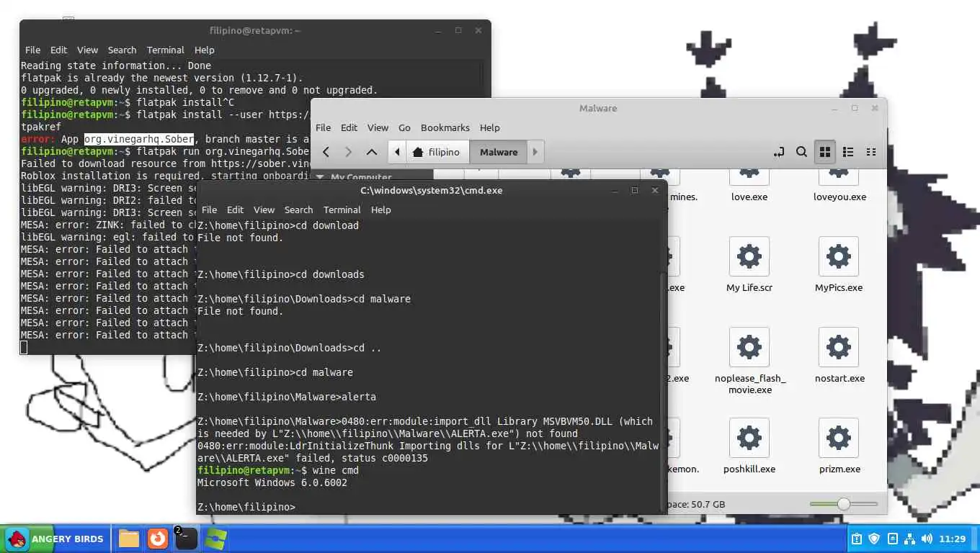
Task: Click the right path-scroll arrow after Malware
Action: pyautogui.click(x=535, y=152)
